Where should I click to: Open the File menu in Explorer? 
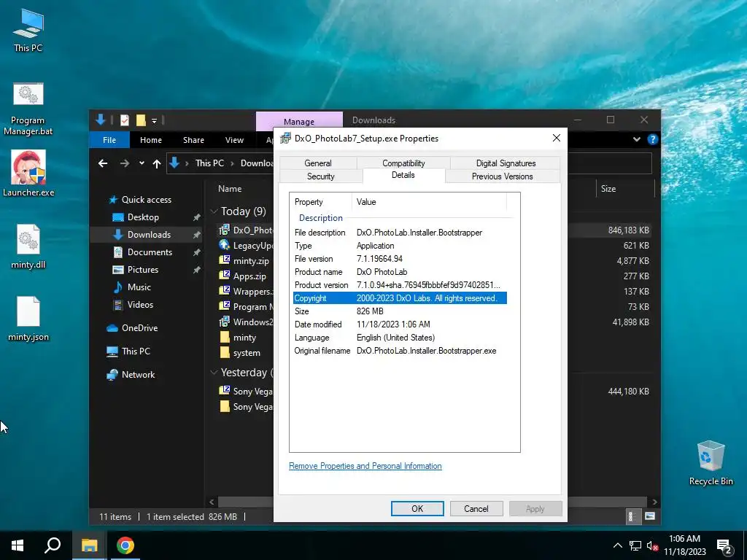(x=109, y=139)
